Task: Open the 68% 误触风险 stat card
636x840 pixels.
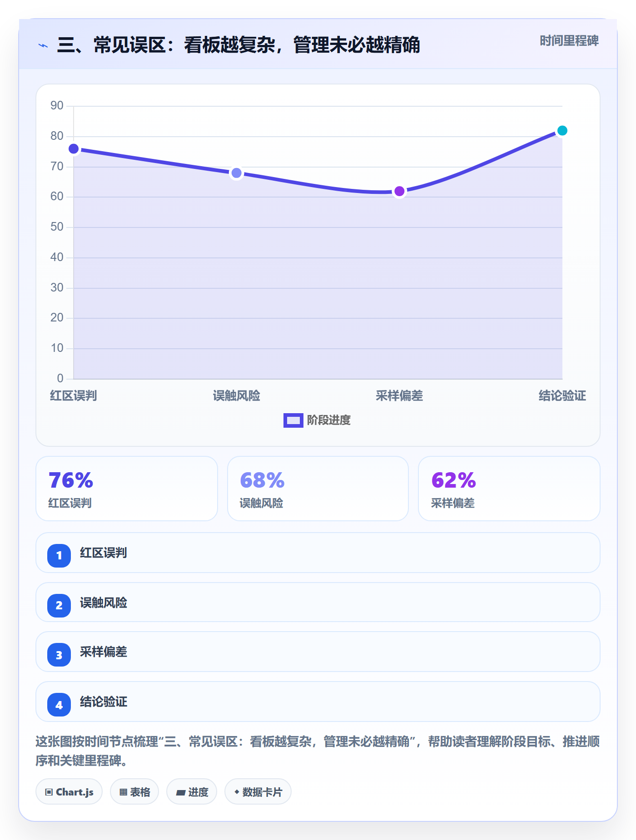Action: (318, 489)
